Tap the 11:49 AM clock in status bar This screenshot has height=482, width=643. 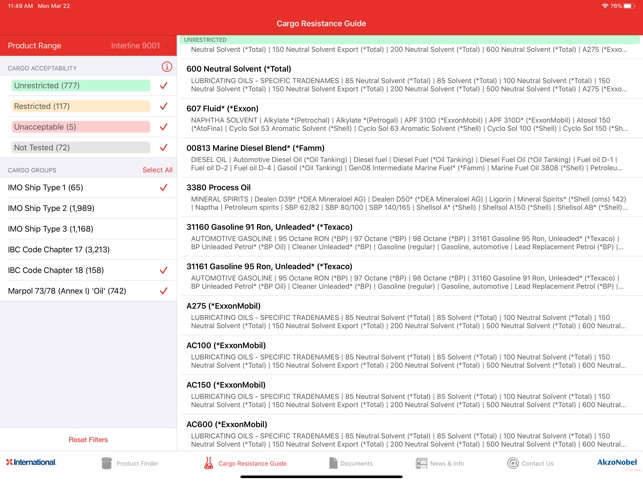tap(20, 6)
